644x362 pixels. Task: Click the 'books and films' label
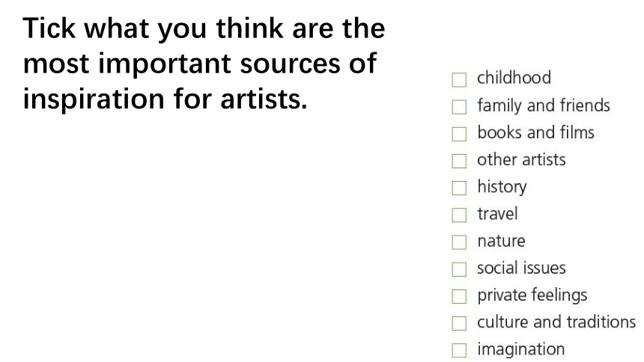535,132
